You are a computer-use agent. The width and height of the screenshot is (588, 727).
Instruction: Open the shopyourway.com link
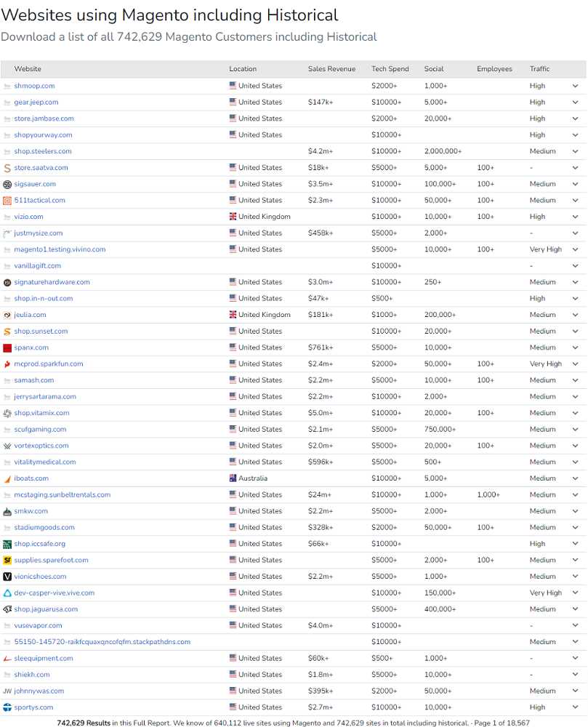pos(43,135)
